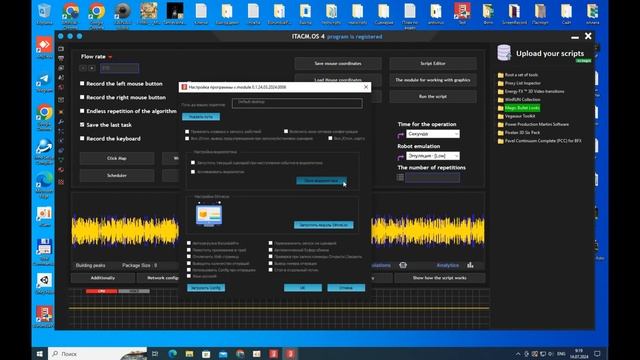
Task: Click the database icon beside Upload your scripts
Action: [504, 53]
